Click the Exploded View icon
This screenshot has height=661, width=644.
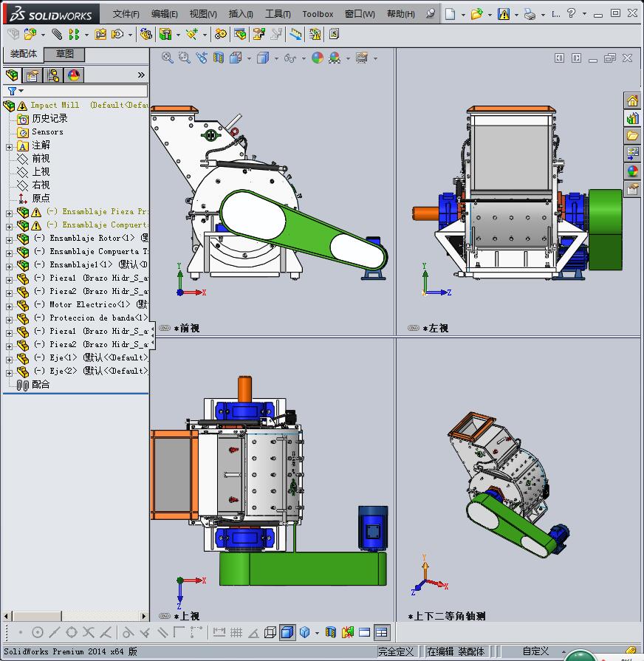tap(258, 34)
